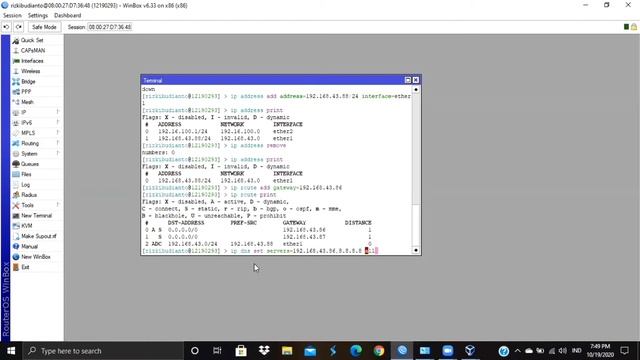This screenshot has height=360, width=640.
Task: Expand the Tools submenu arrow
Action: (58, 204)
